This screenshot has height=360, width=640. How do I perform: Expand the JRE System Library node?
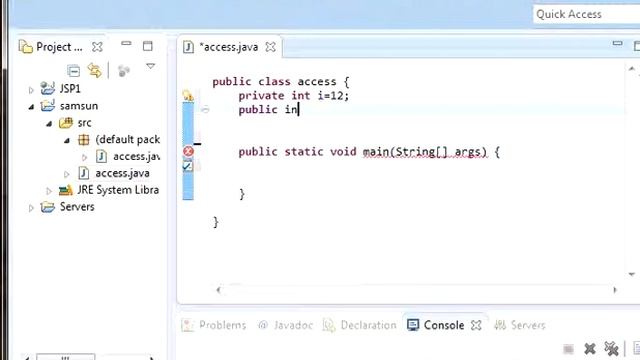[49, 191]
